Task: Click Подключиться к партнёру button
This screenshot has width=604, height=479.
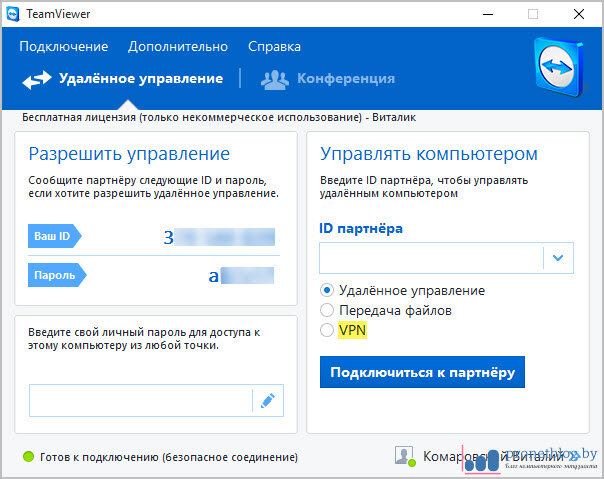Action: coord(422,372)
